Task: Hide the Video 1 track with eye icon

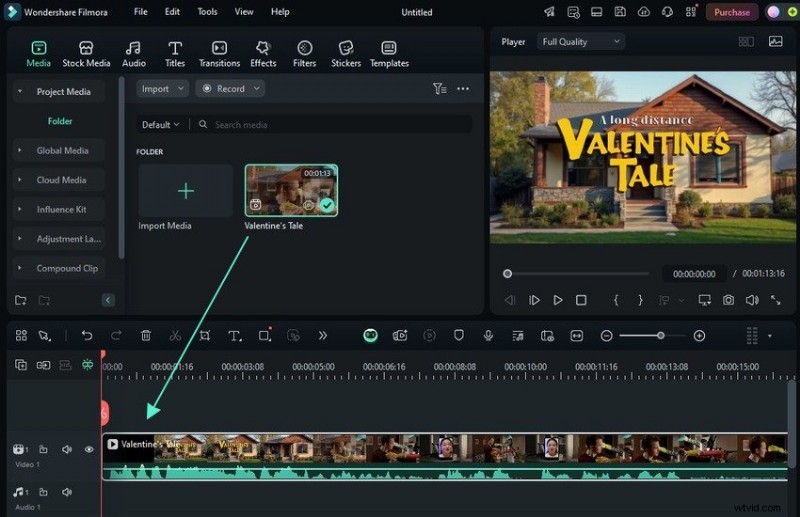Action: 89,450
